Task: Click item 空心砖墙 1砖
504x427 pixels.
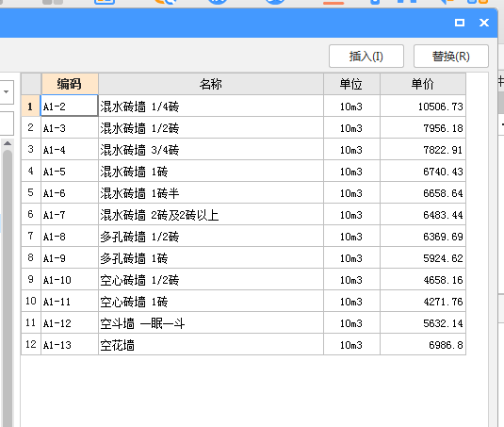Action: (x=211, y=301)
